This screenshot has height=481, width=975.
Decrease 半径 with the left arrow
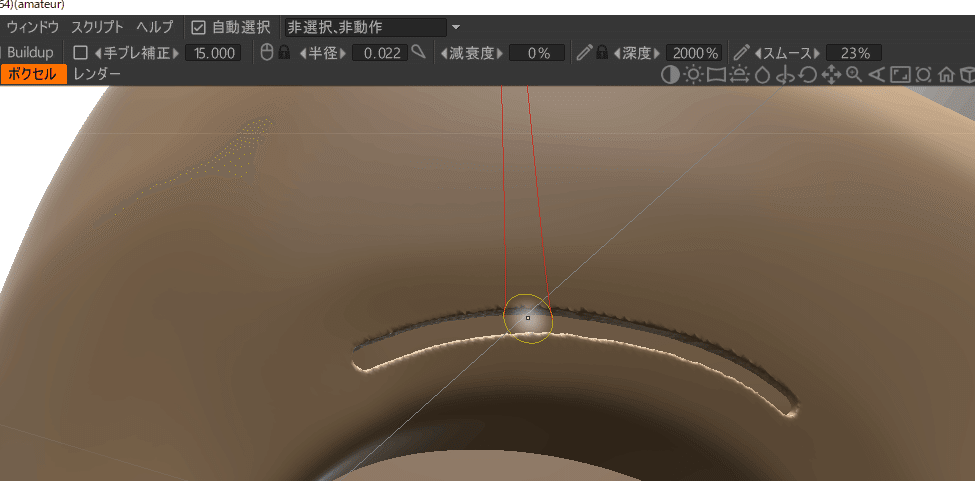pyautogui.click(x=303, y=53)
